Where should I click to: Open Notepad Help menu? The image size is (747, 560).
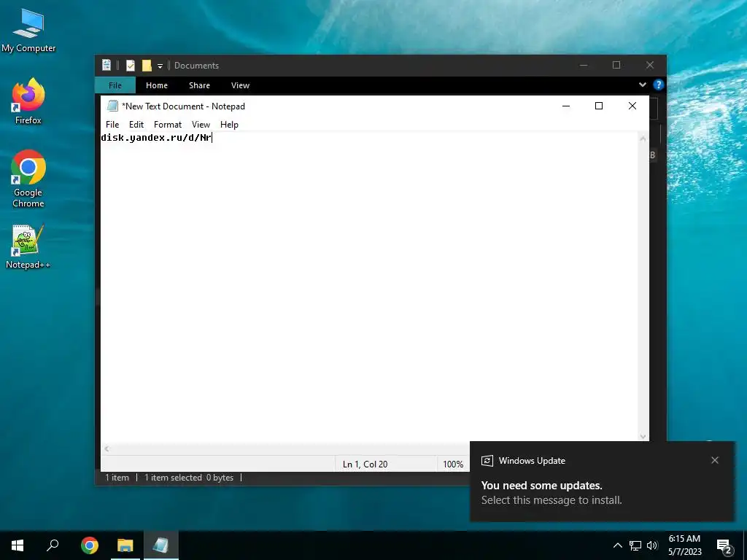[x=229, y=124]
